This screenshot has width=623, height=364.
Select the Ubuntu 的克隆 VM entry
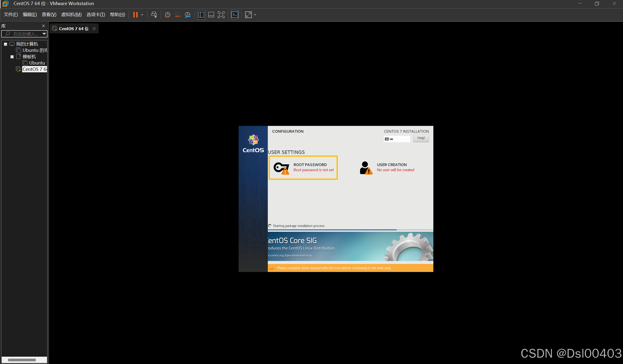pyautogui.click(x=35, y=50)
